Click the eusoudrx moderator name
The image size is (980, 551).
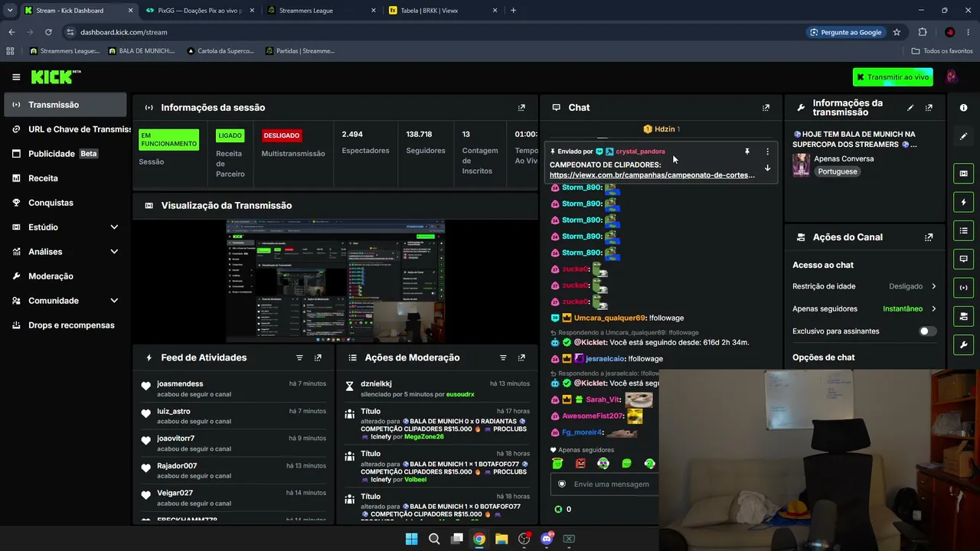[x=460, y=395]
